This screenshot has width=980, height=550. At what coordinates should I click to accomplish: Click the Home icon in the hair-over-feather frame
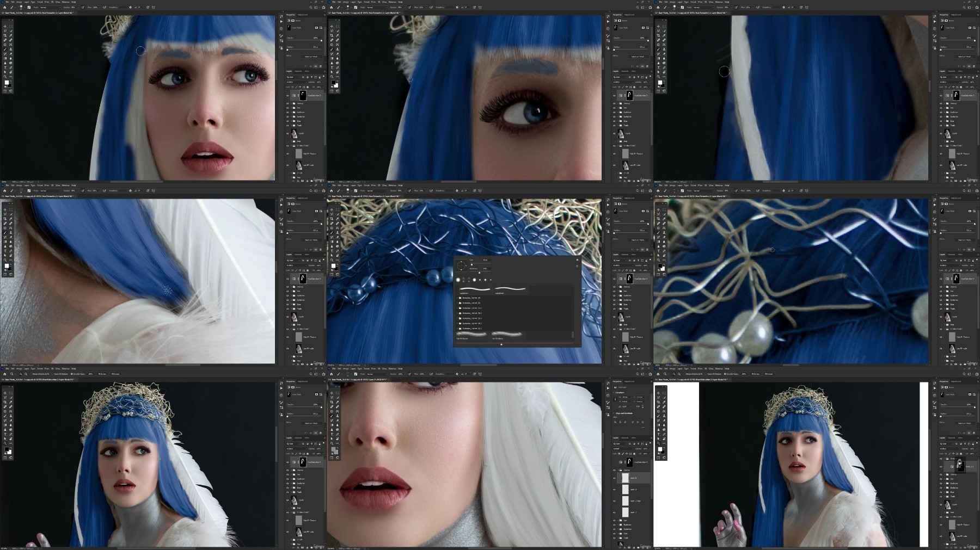click(x=5, y=190)
